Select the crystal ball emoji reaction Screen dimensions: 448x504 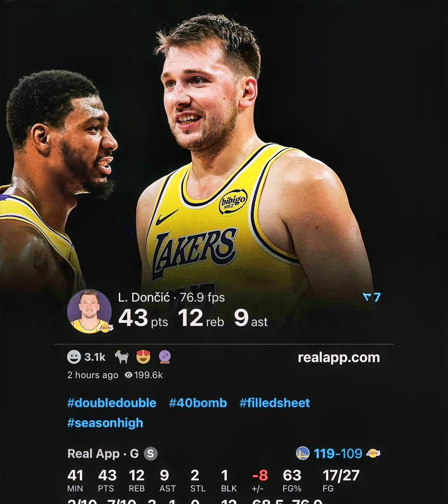pos(164,357)
